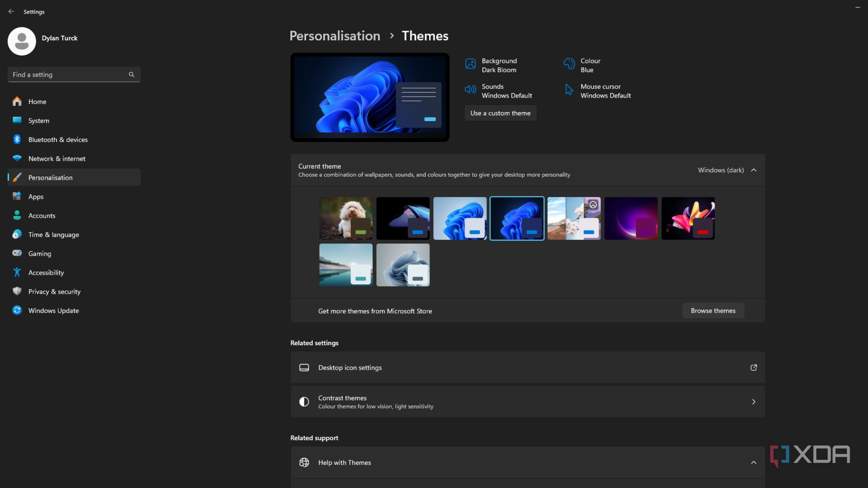Click Personalisation breadcrumb link
Image resolution: width=868 pixels, height=488 pixels.
(335, 36)
